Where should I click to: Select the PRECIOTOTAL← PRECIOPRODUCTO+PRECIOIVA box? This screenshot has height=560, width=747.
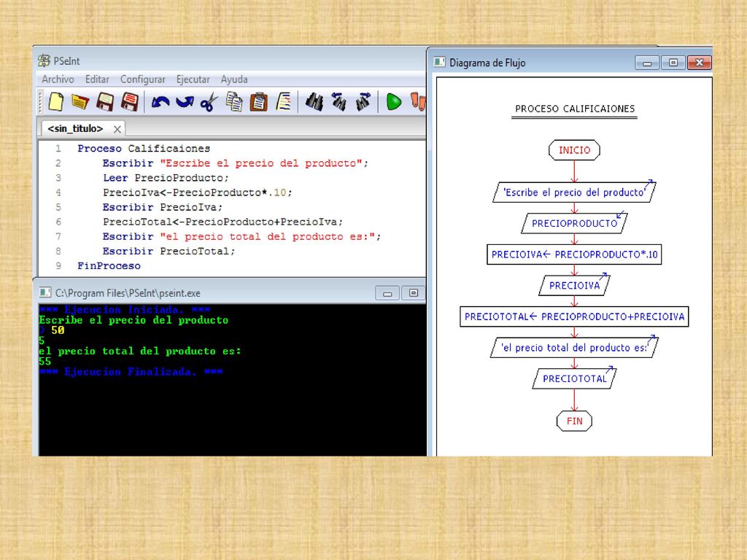tap(575, 316)
